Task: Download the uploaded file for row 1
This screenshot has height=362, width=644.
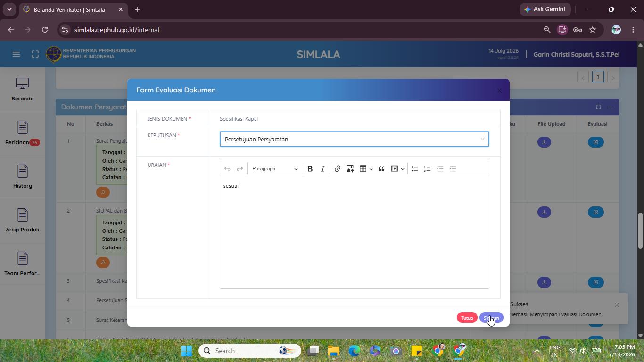Action: pyautogui.click(x=544, y=142)
